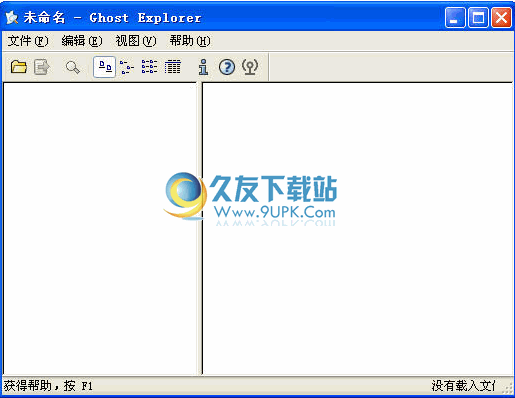Click the empty folder tree pane
Screen dimensions: 515x398
click(x=100, y=228)
